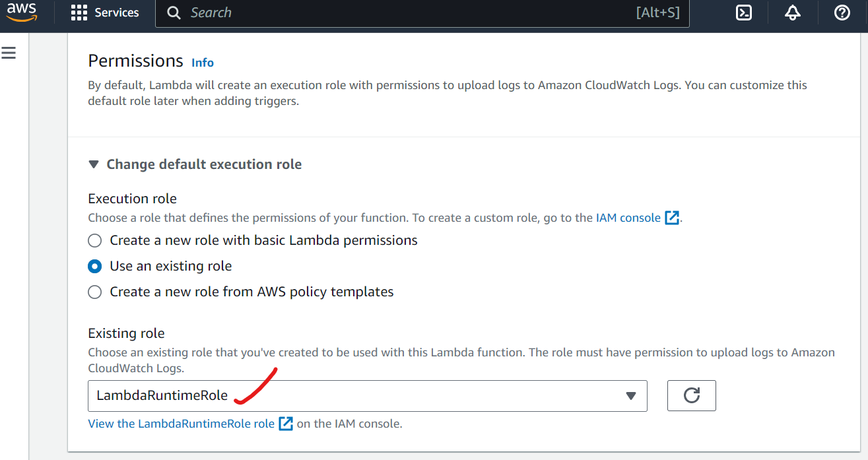The width and height of the screenshot is (868, 460).
Task: Click the external link icon beside LambdaRuntimeRole role
Action: click(x=286, y=424)
